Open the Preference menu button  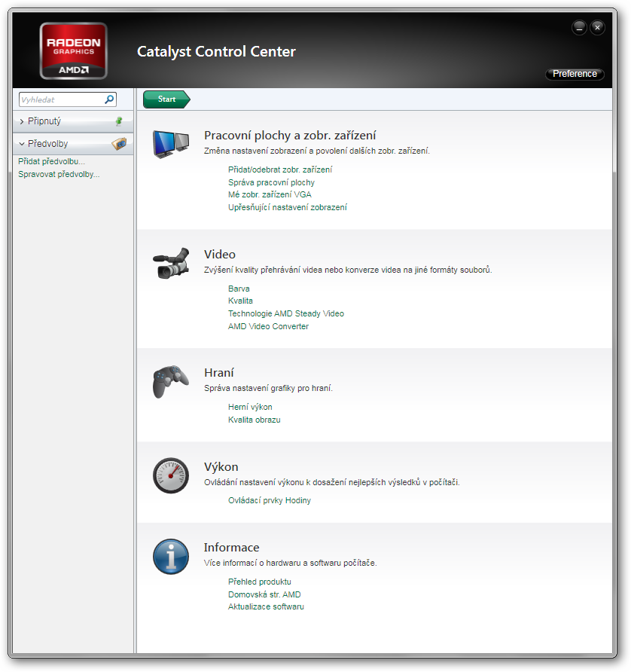(575, 74)
